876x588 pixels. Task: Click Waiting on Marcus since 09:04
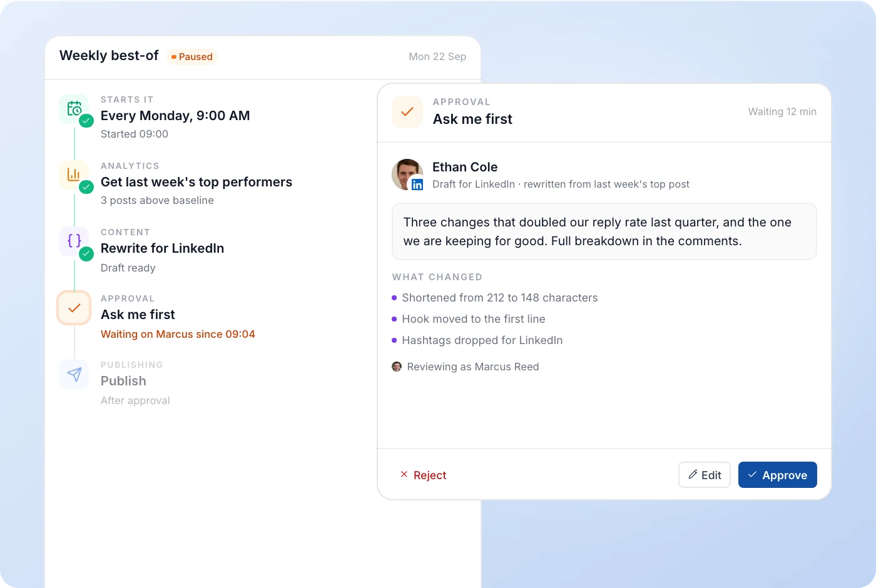coord(178,334)
